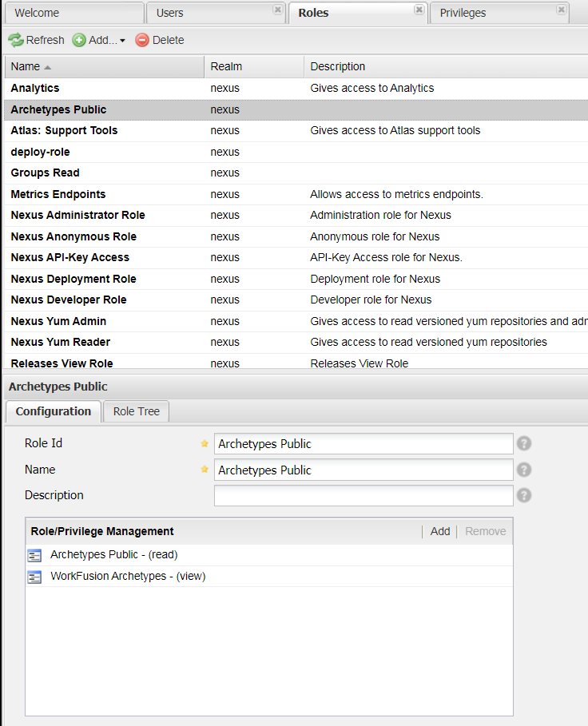Viewport: 588px width, 726px height.
Task: Open the Role Tree tab
Action: click(136, 411)
